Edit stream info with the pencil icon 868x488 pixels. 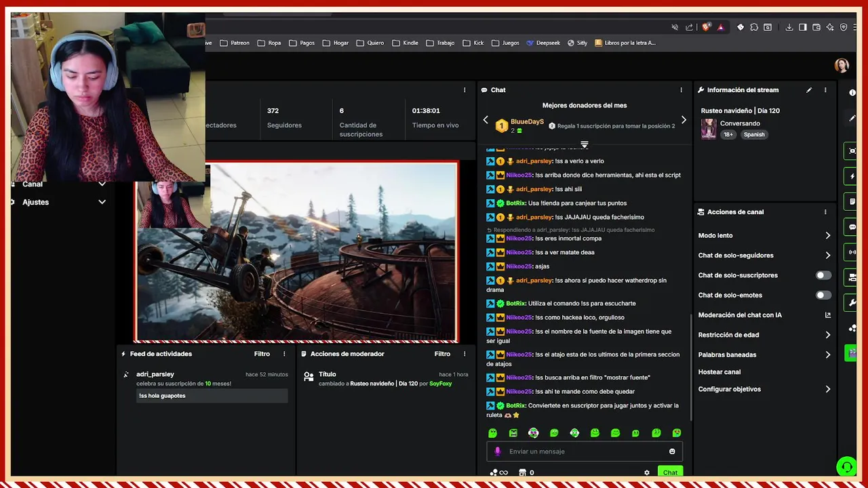point(809,90)
